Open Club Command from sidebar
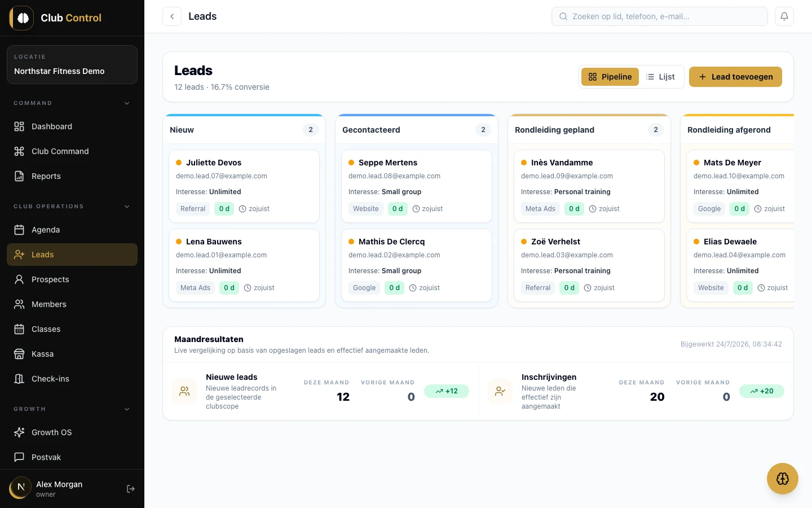The width and height of the screenshot is (812, 508). pos(72,151)
